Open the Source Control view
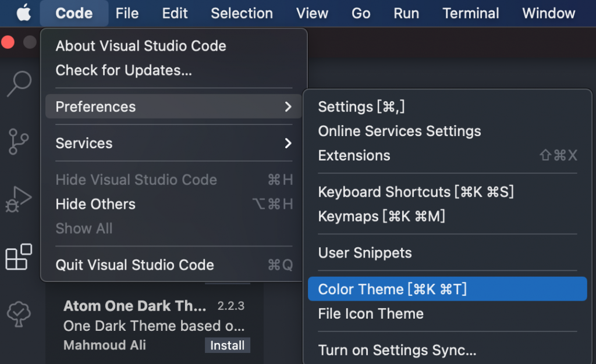Viewport: 596px width, 364px height. tap(18, 141)
